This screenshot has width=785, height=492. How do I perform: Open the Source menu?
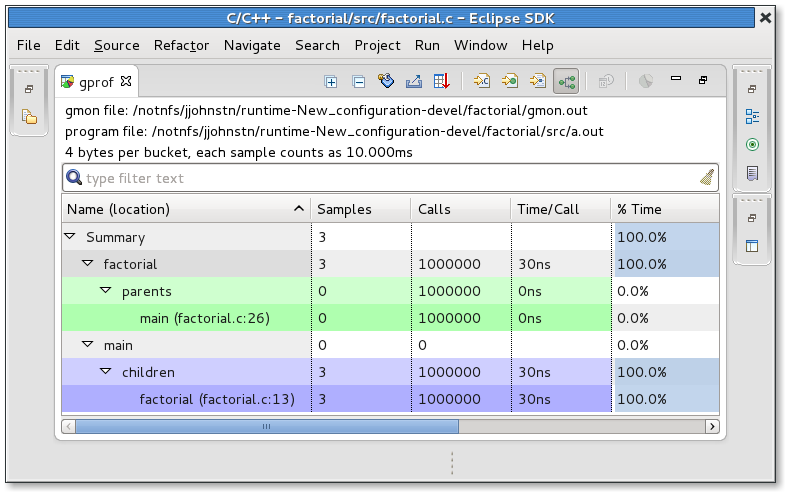click(117, 46)
